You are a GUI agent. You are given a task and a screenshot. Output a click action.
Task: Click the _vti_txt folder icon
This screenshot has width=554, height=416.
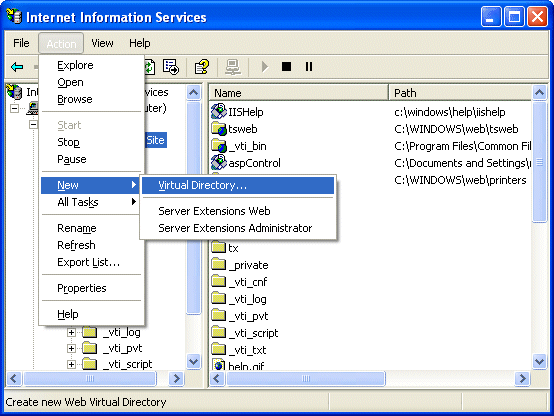(x=218, y=349)
